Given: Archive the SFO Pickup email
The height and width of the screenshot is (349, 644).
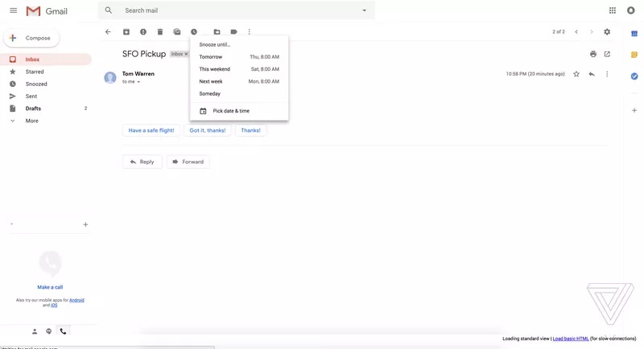Looking at the screenshot, I should click(126, 32).
